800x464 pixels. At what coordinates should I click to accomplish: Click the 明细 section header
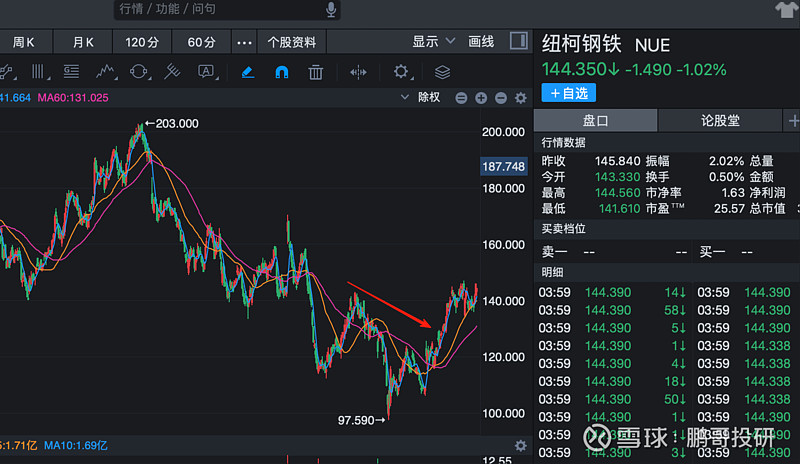coord(552,273)
